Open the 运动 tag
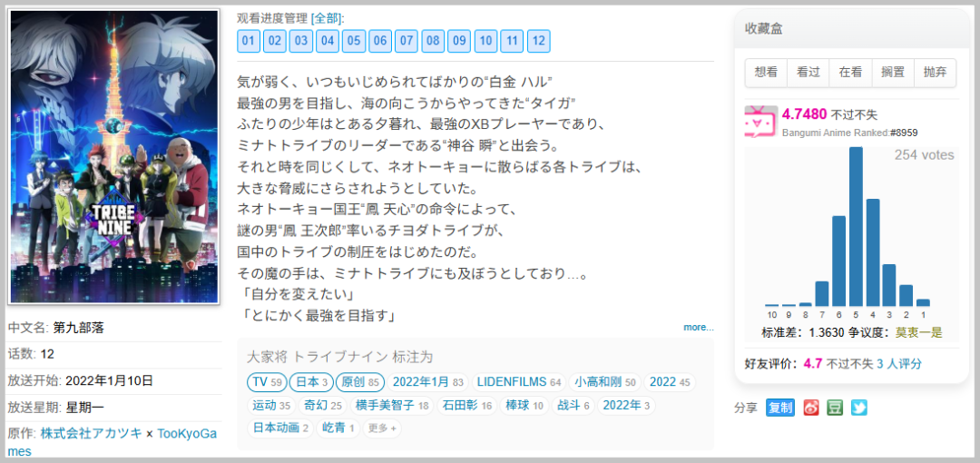 271,406
